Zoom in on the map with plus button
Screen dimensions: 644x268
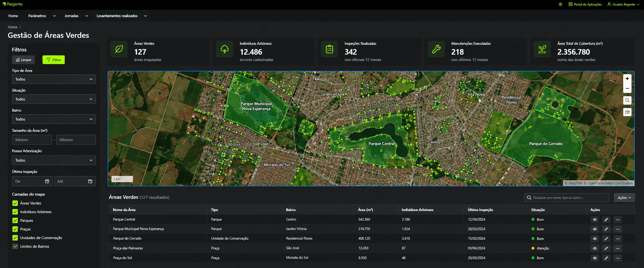627,79
